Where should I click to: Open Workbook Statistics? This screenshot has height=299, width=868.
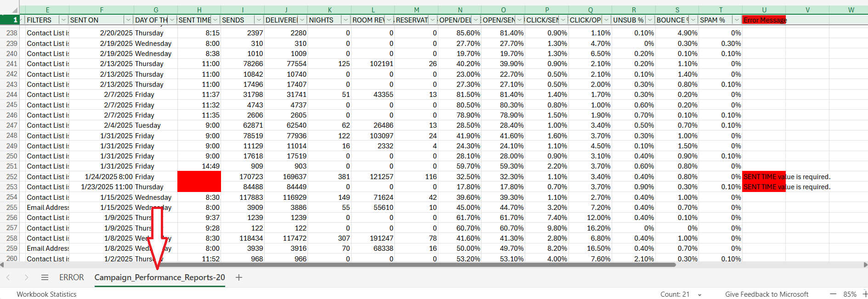[x=46, y=294]
